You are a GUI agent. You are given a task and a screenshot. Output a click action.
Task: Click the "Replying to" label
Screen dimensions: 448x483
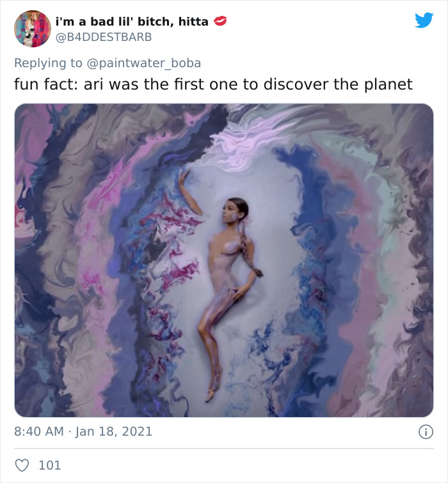click(49, 63)
